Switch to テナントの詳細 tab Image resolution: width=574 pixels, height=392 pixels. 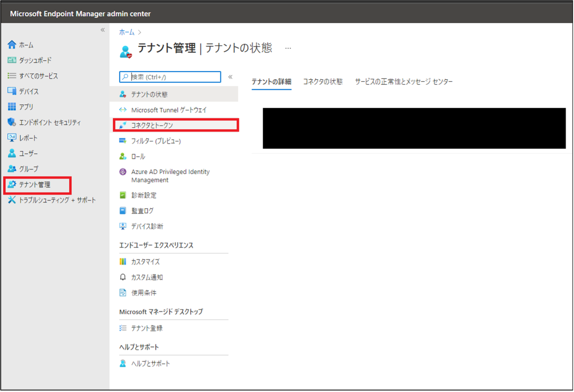coord(272,81)
